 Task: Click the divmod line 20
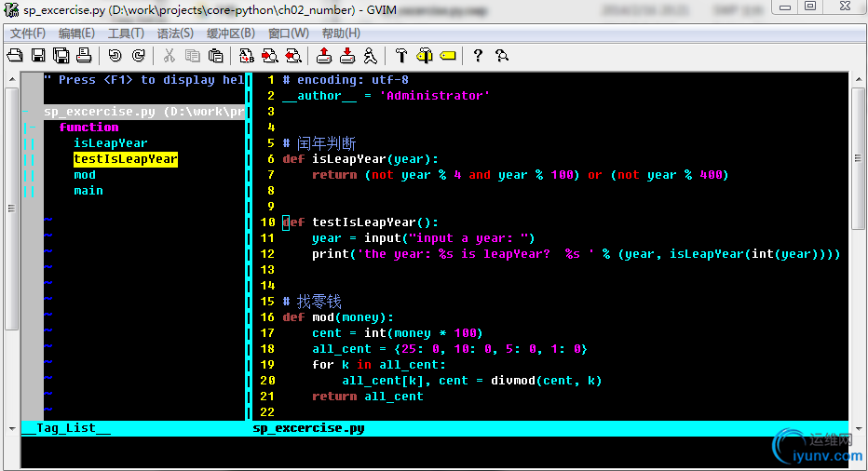pyautogui.click(x=472, y=381)
